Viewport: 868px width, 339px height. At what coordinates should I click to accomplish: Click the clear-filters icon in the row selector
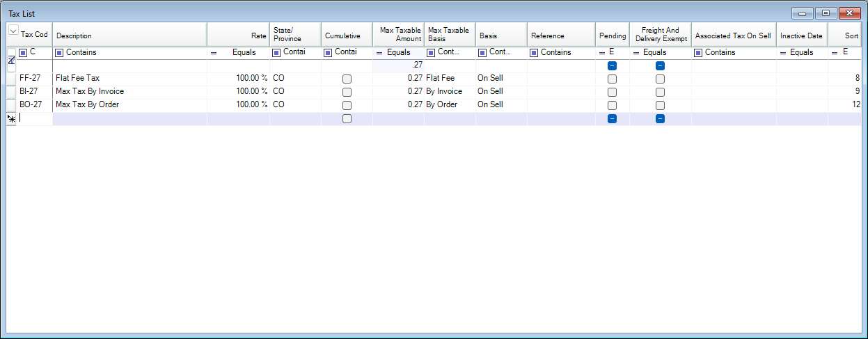click(x=11, y=61)
